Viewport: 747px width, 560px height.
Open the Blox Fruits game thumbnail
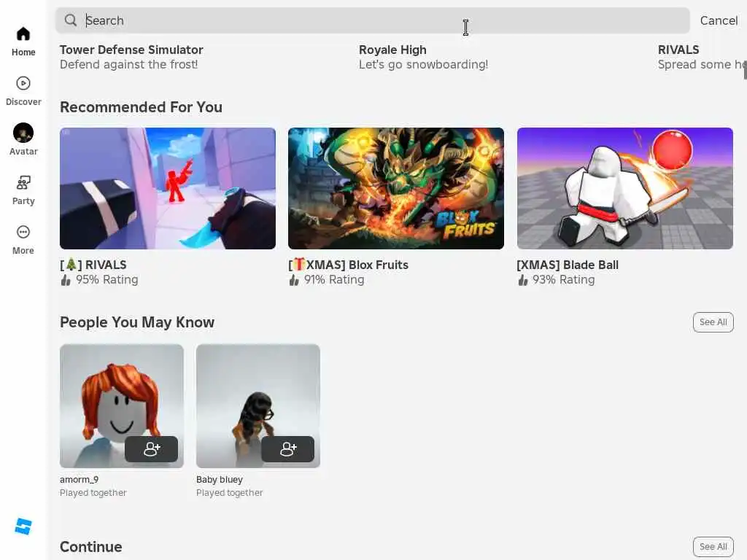coord(396,188)
